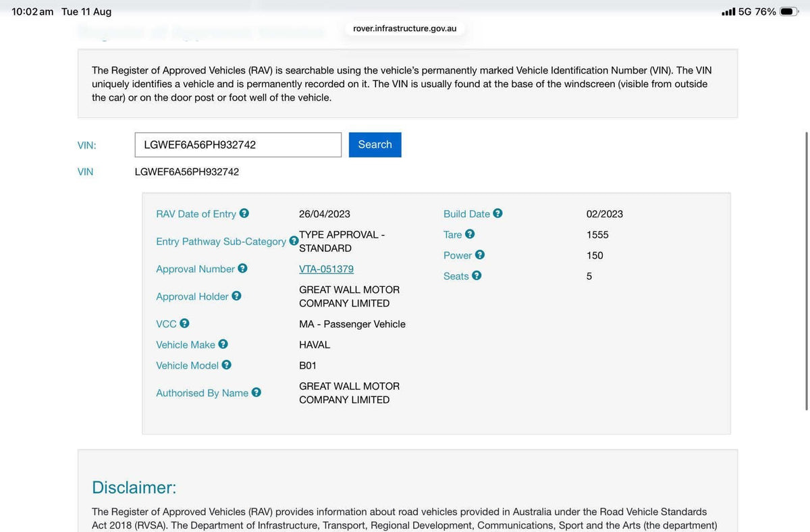The height and width of the screenshot is (532, 810).
Task: Select the Build Date label
Action: [x=466, y=214]
